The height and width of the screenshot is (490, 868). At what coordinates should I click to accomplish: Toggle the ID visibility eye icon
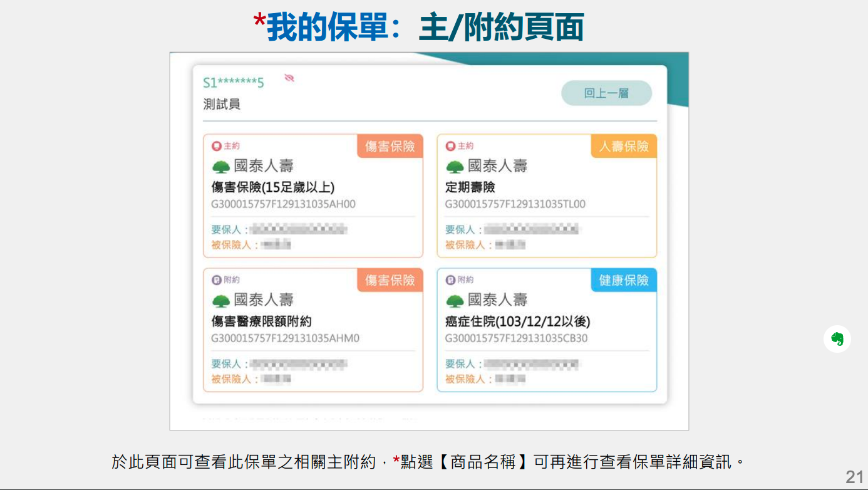(289, 78)
